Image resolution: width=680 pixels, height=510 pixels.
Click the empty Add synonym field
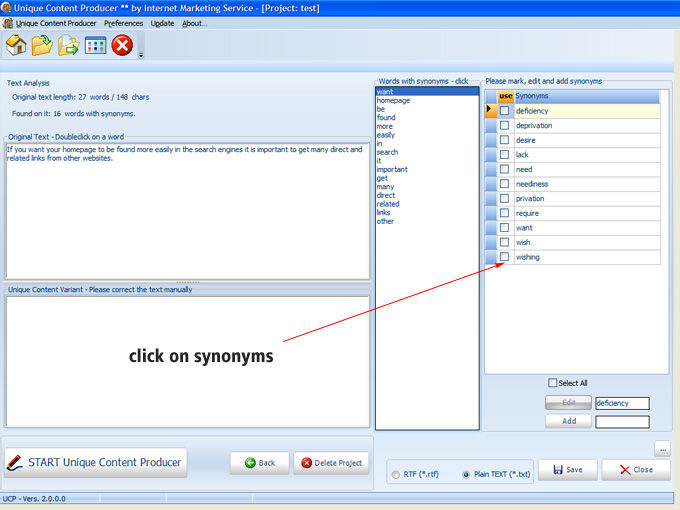622,422
